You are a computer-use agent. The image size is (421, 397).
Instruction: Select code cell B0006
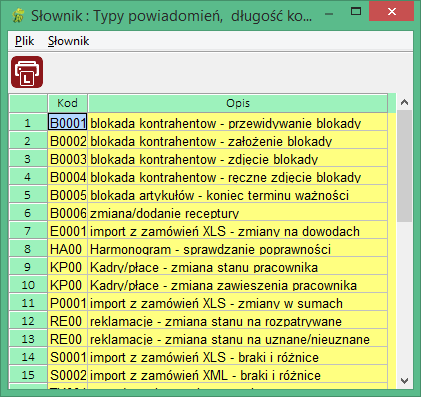68,213
